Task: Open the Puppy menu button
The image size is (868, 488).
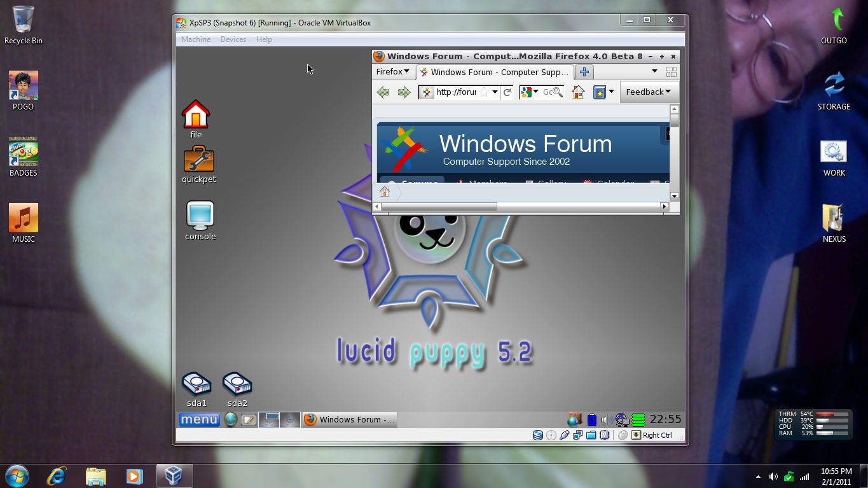Action: [199, 419]
